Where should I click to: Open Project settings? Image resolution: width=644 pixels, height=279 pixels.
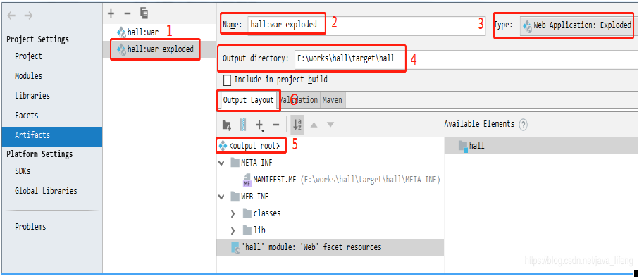(x=28, y=56)
